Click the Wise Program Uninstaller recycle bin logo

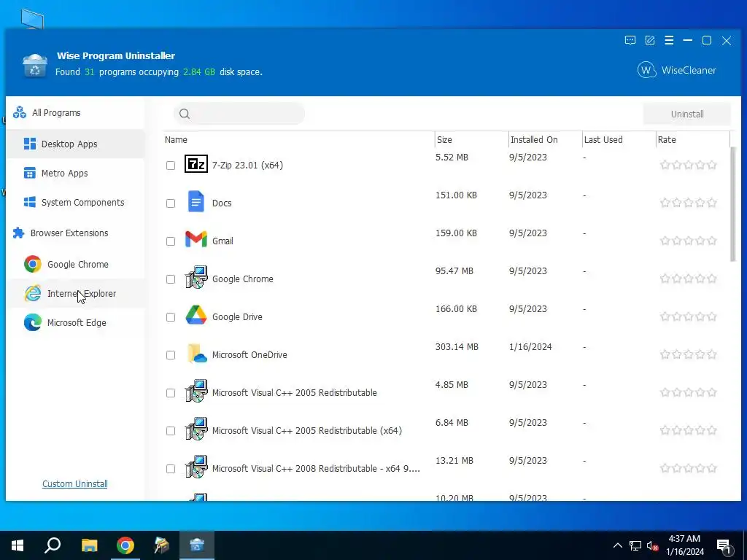click(x=35, y=66)
